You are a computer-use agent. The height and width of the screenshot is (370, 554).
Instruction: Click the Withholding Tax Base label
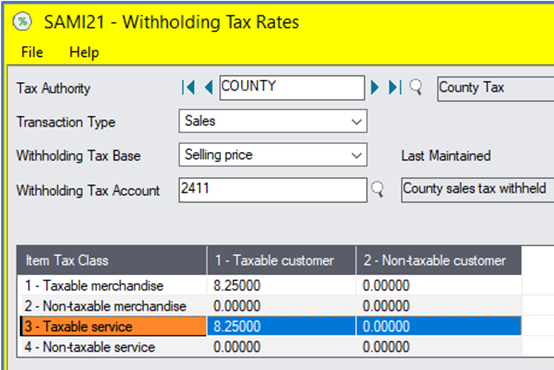[78, 156]
